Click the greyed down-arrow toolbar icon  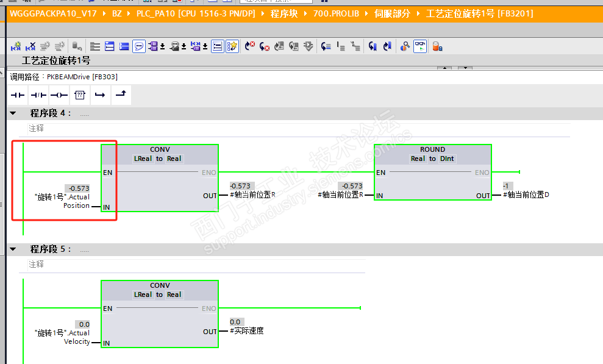coord(309,46)
